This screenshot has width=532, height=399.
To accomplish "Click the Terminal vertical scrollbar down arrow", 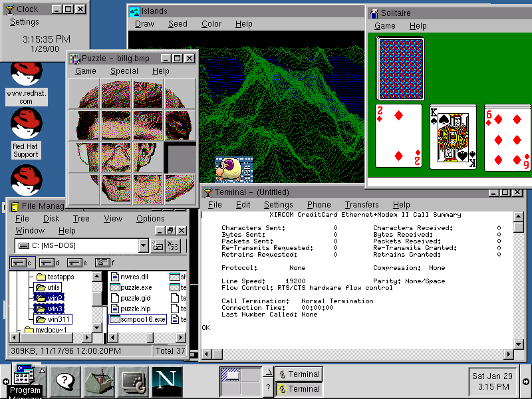I will (x=519, y=344).
